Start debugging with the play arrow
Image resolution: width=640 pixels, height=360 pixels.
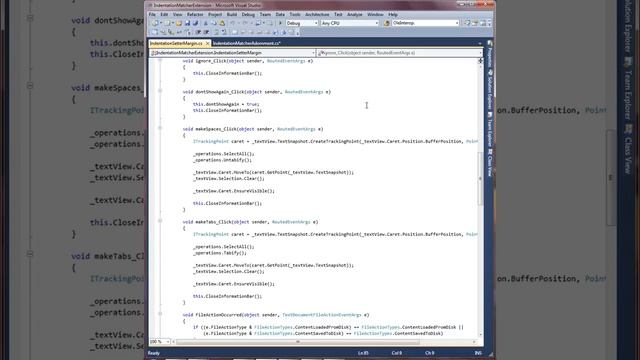pyautogui.click(x=280, y=23)
